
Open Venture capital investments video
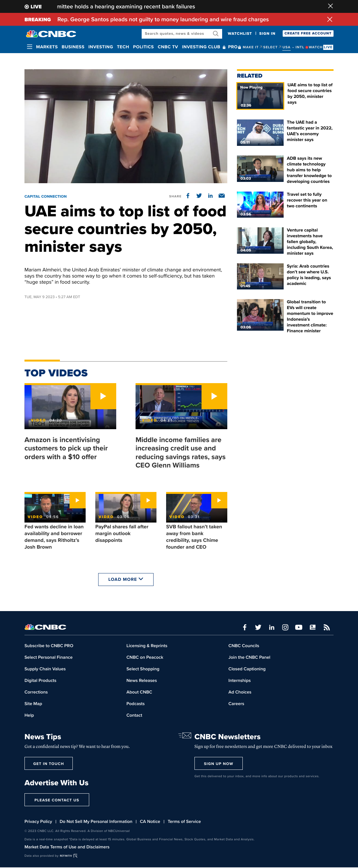[260, 240]
